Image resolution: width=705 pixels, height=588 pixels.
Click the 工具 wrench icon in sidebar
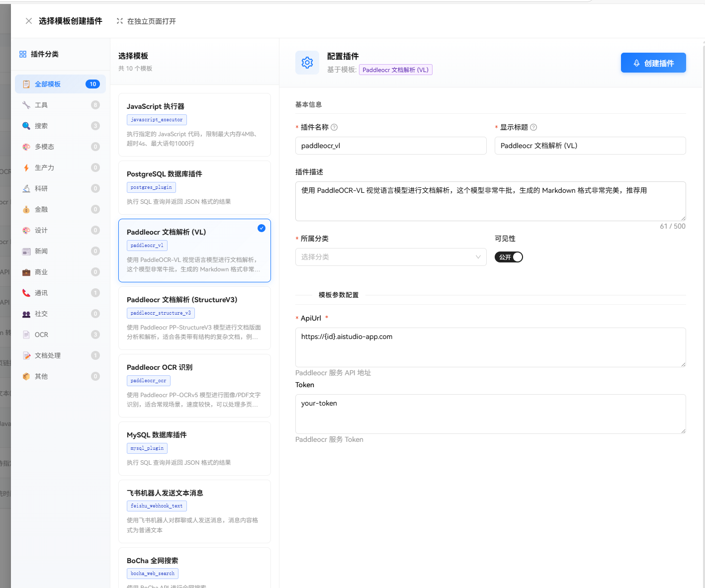26,105
